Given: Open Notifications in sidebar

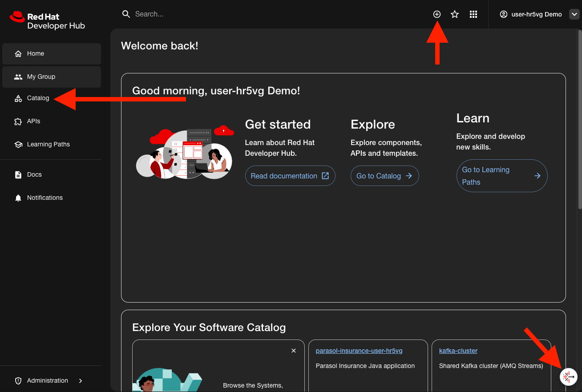Looking at the screenshot, I should (52, 198).
